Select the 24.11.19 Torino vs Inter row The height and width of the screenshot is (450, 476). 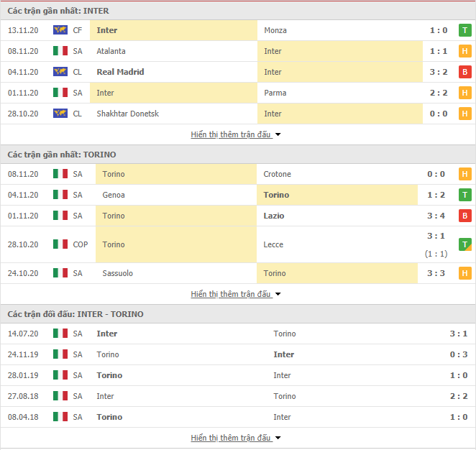(x=238, y=354)
